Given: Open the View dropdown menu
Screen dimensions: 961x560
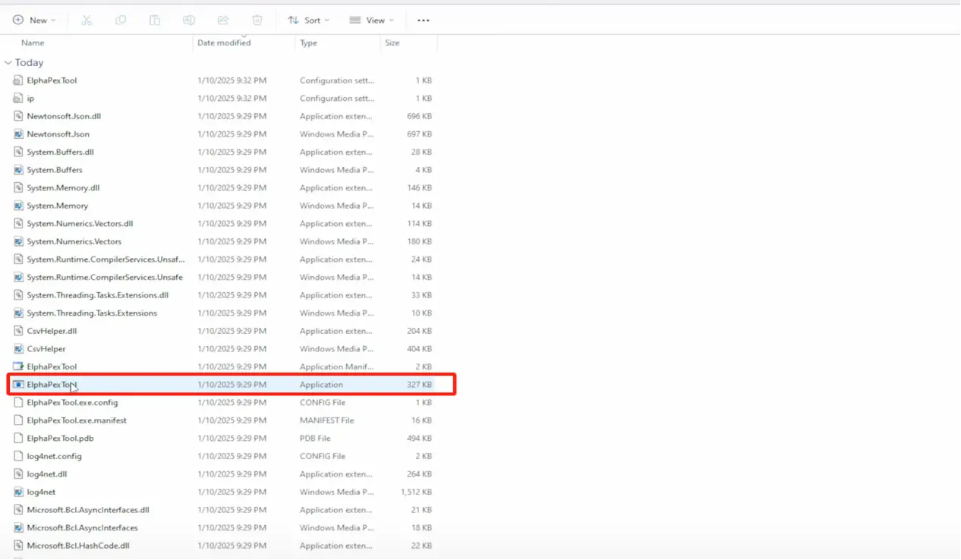Looking at the screenshot, I should (371, 20).
